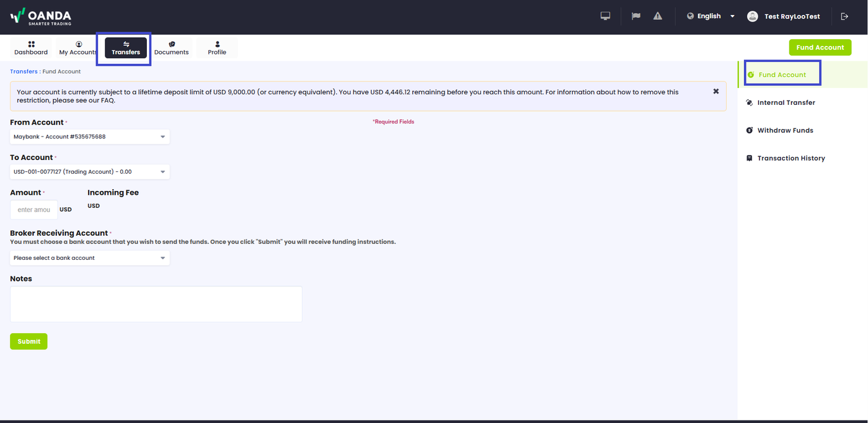Click the flag icon in header
Viewport: 868px width, 423px height.
[x=635, y=16]
